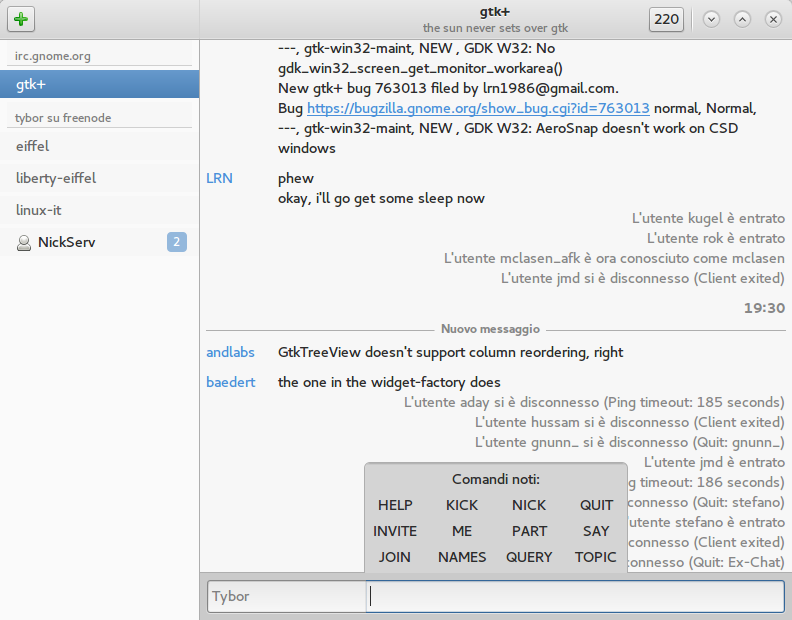The height and width of the screenshot is (620, 792).
Task: Click SAY in the known commands popup
Action: coord(596,531)
